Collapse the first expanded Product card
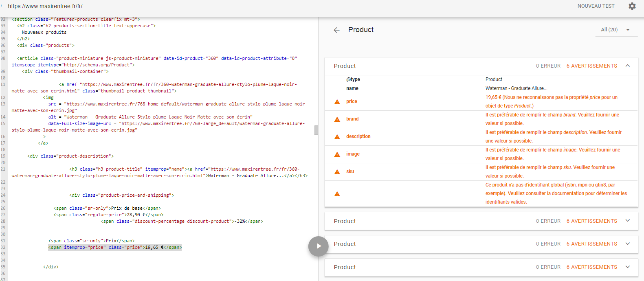Viewport: 644px width, 281px height. point(628,66)
